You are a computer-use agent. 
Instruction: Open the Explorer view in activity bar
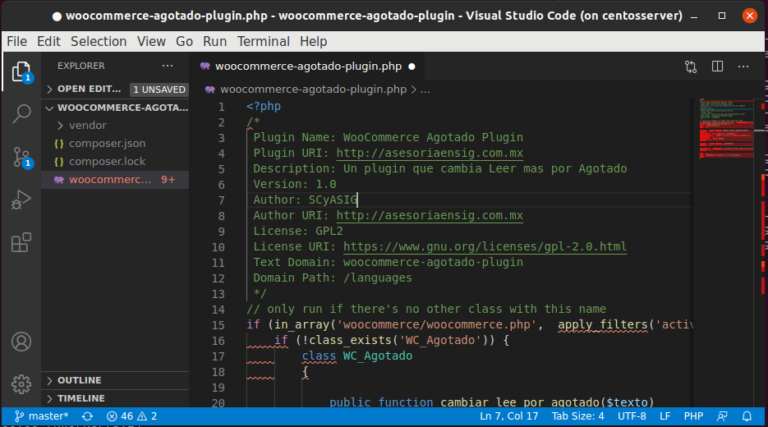click(x=21, y=72)
